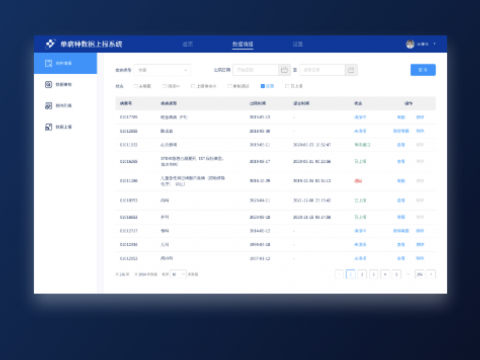Tick the last status filter checkbox
Image resolution: width=480 pixels, height=360 pixels.
click(287, 86)
